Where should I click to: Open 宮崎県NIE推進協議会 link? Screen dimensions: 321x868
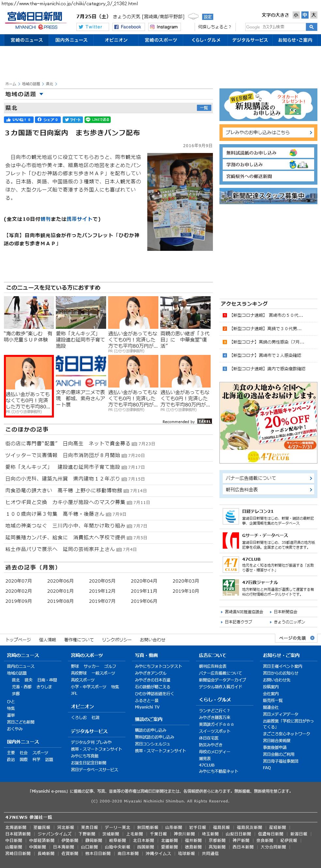[244, 612]
